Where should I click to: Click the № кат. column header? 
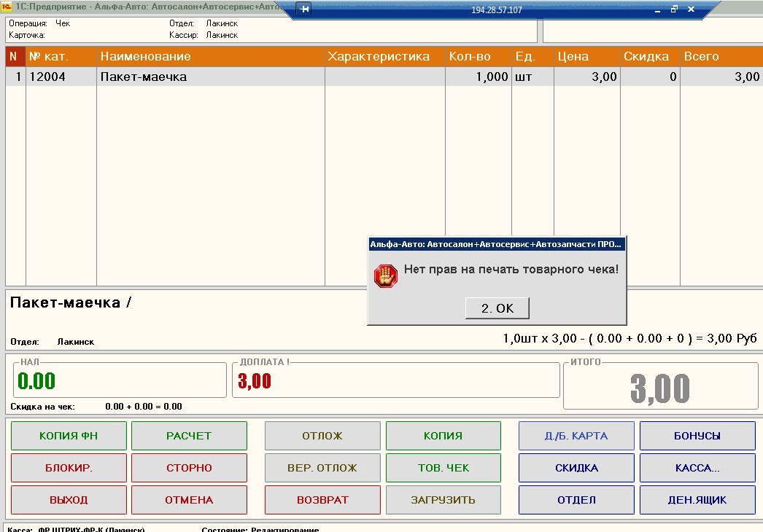coord(61,56)
